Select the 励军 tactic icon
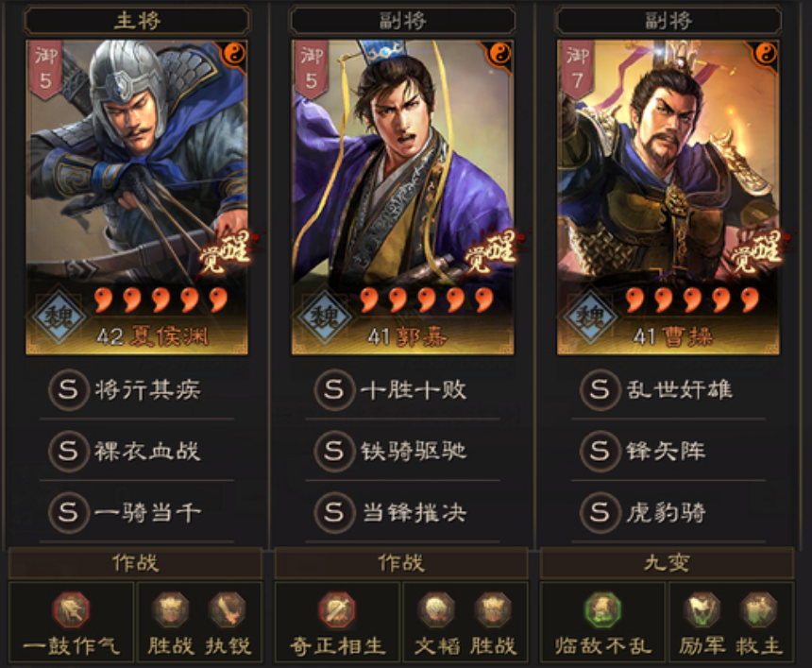The image size is (812, 668). click(x=702, y=609)
